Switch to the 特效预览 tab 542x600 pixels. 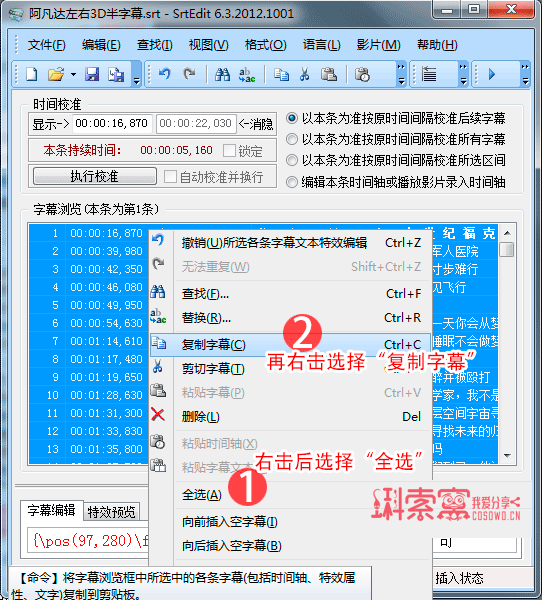[x=111, y=512]
